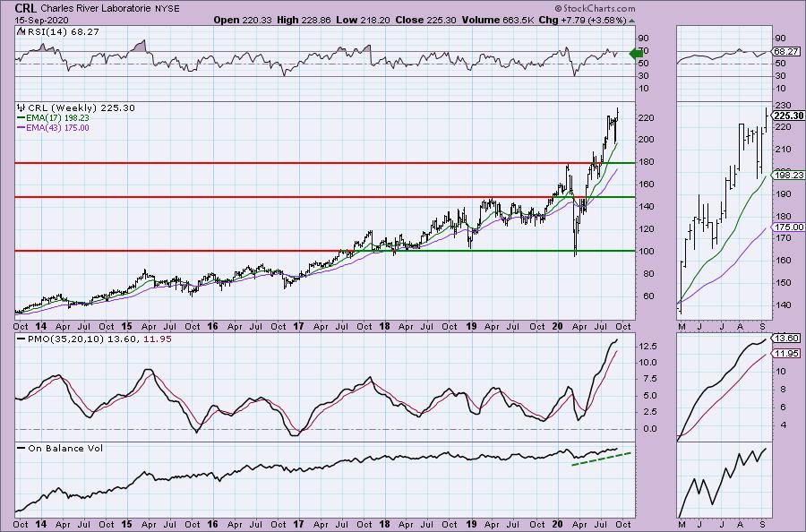Click the On Balance Vol legend label
The width and height of the screenshot is (806, 532).
pyautogui.click(x=65, y=448)
